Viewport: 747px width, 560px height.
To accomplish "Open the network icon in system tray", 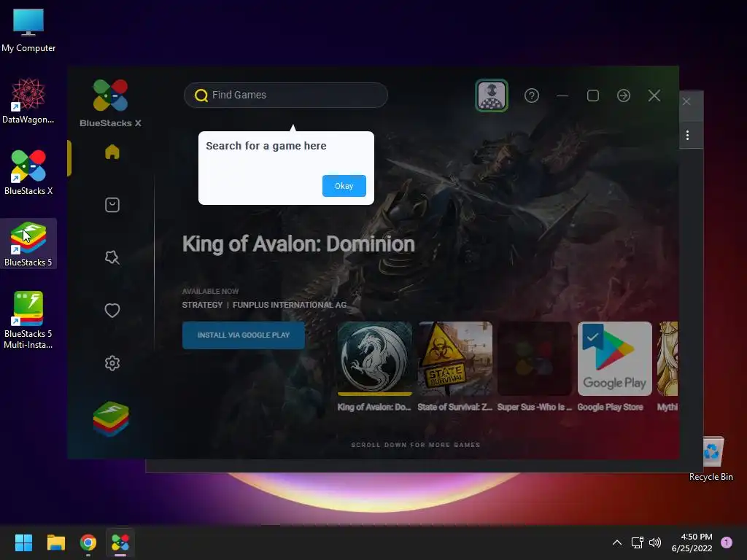I will point(637,542).
